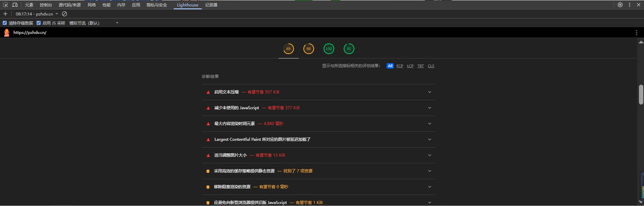Screen dimensions: 644x206
Task: Click the inspect element picker icon
Action: point(5,5)
